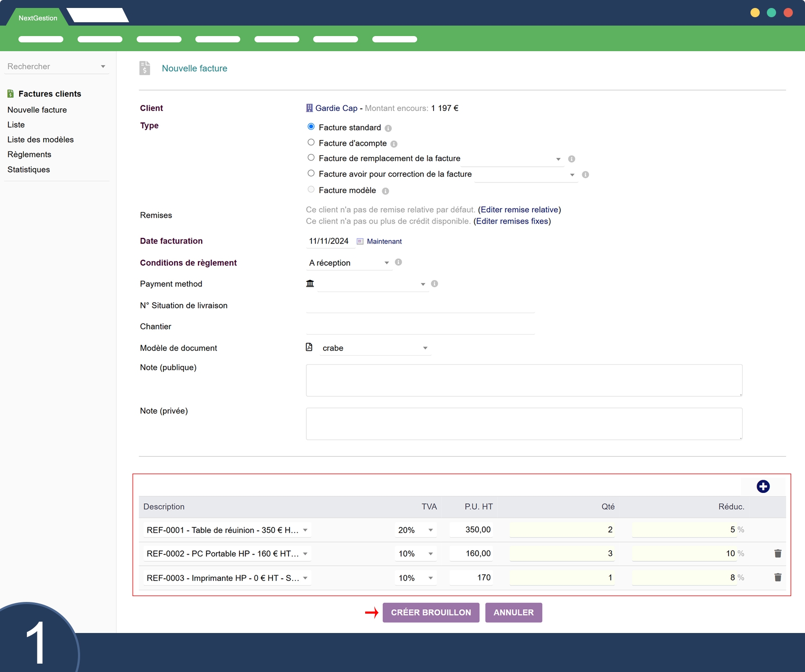Viewport: 805px width, 672px height.
Task: Click Editer remise relative link
Action: [x=519, y=210]
